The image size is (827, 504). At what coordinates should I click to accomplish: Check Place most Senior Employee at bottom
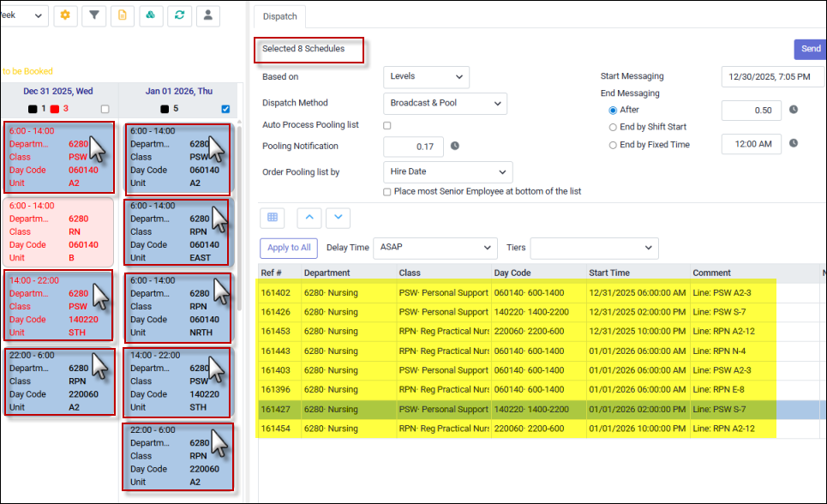click(x=387, y=191)
